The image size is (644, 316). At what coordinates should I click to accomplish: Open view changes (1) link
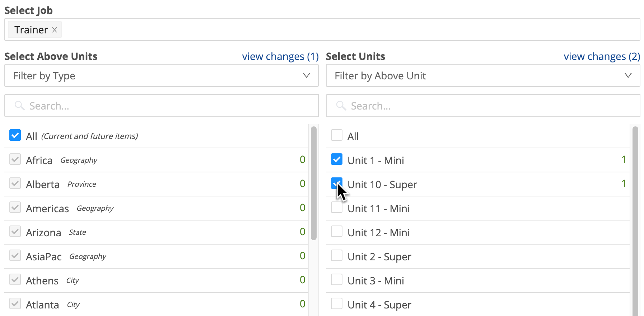pyautogui.click(x=280, y=56)
